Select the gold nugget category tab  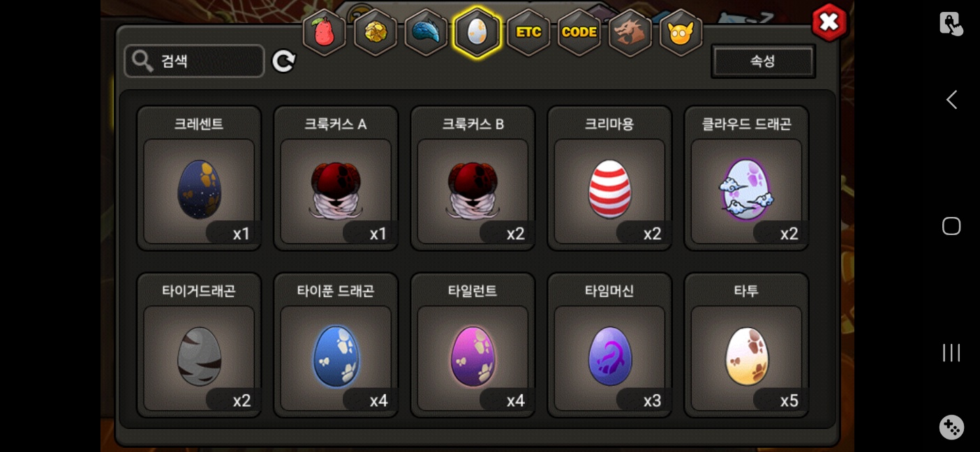pyautogui.click(x=376, y=32)
